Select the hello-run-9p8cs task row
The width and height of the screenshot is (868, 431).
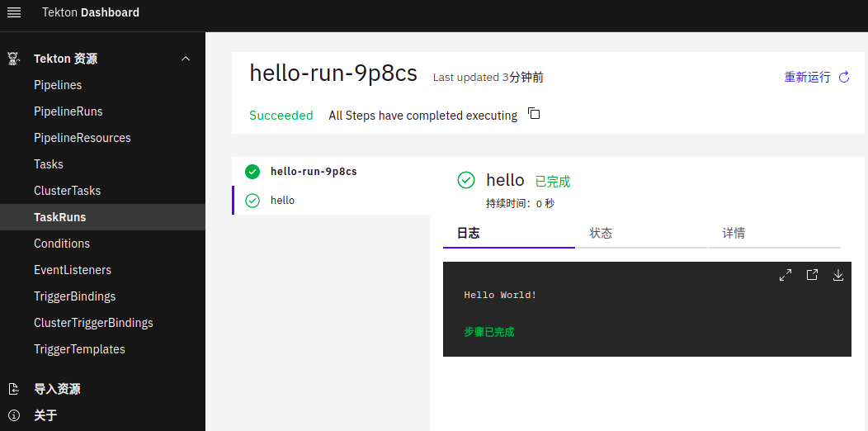[331, 172]
